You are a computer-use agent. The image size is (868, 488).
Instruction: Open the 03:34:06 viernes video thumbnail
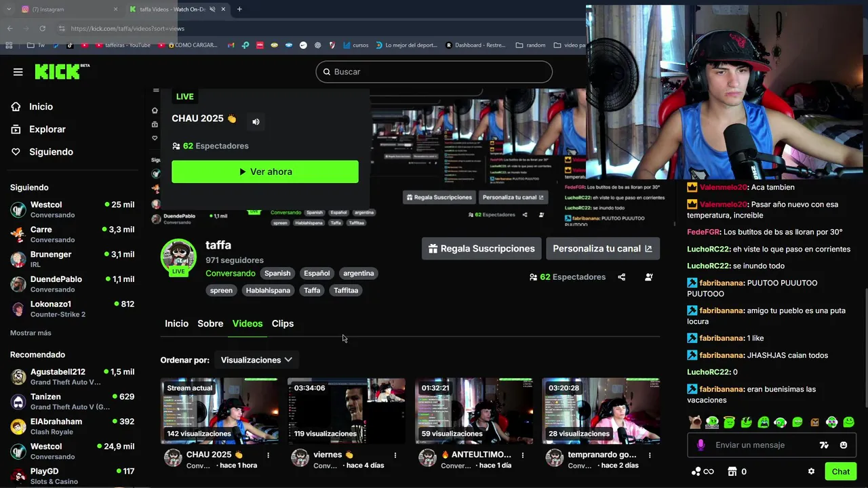(347, 411)
